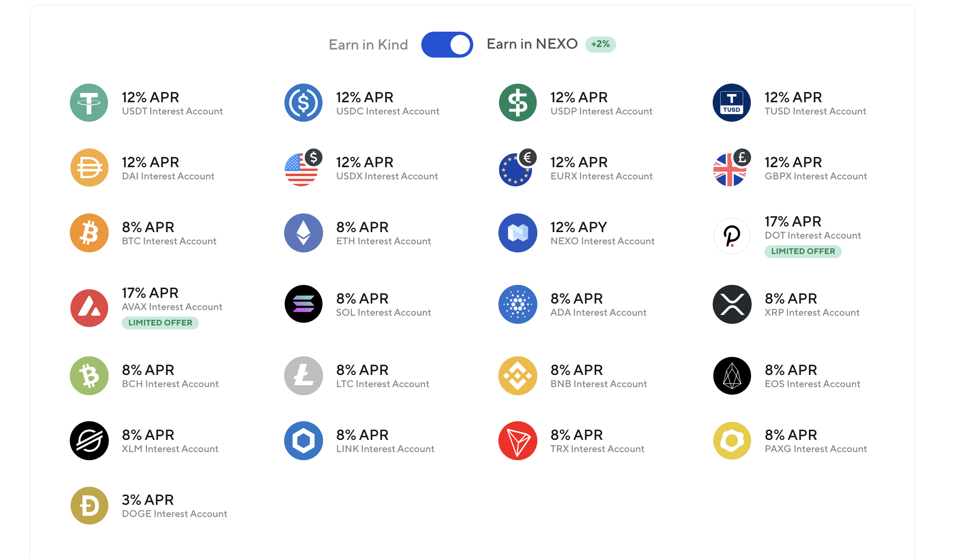Select the Bitcoin icon

tap(89, 233)
